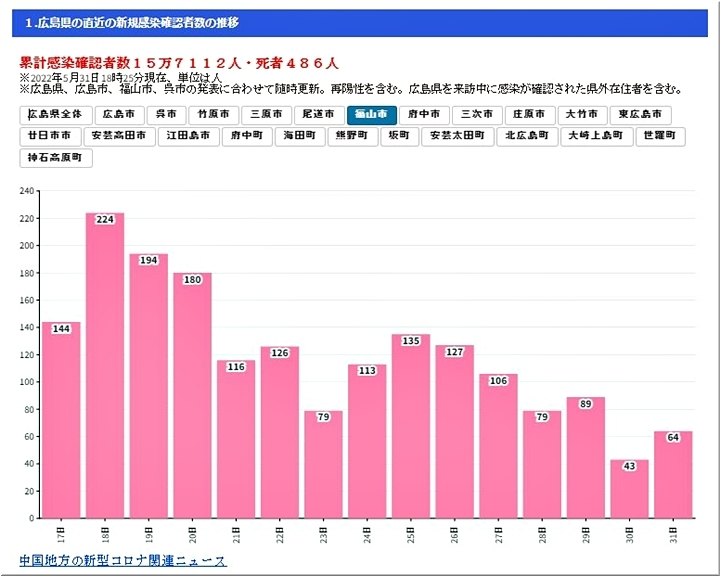This screenshot has width=720, height=576.
Task: Choose the 北広島町 button
Action: 526,136
